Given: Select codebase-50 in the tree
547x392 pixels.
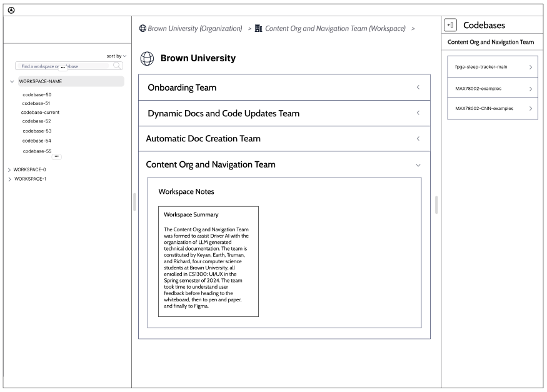Looking at the screenshot, I should point(37,94).
